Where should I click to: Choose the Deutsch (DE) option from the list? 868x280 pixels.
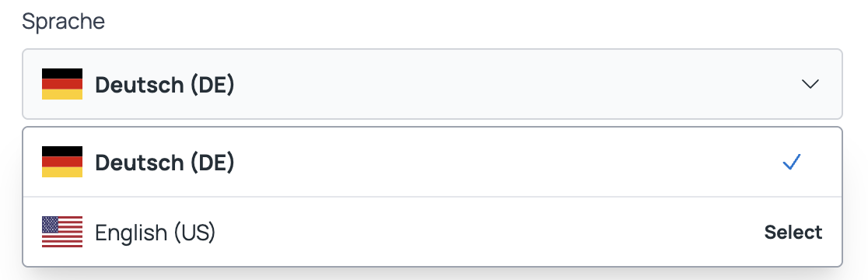tap(432, 162)
